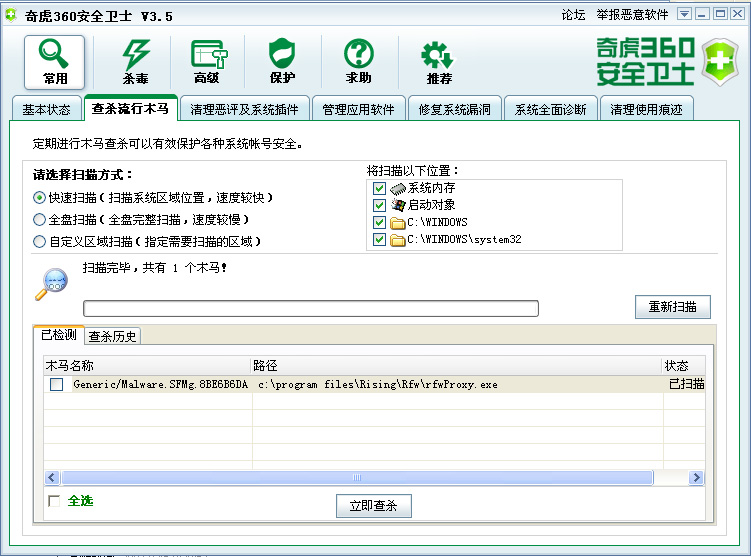Sort by the 木马名称 column header
Viewport: 751px width, 557px height.
click(148, 366)
